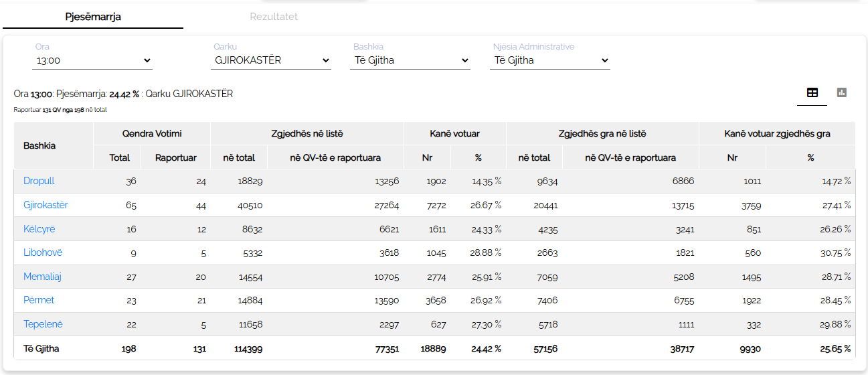Screen dimensions: 868x375
Task: Click Memaliaj voters value 14554
Action: (250, 277)
